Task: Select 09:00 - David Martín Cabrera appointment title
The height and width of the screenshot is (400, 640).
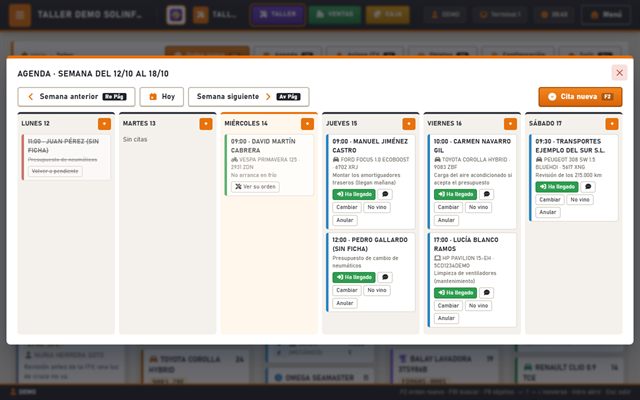Action: coord(263,146)
